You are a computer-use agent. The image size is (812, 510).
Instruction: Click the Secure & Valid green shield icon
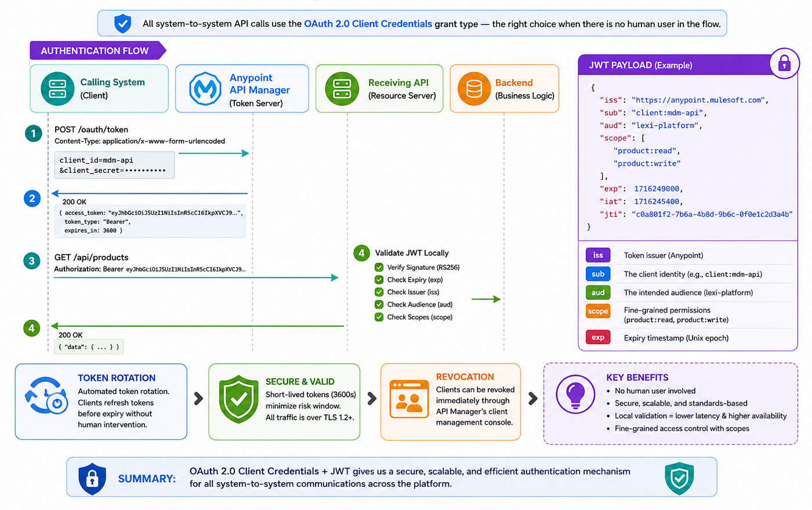coord(238,399)
